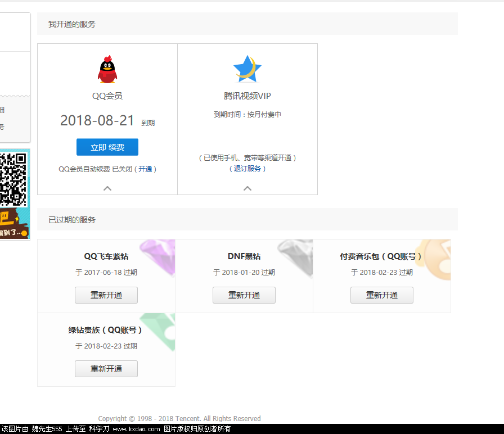
Task: Click the Tencent Video VIP star icon
Action: coord(247,69)
